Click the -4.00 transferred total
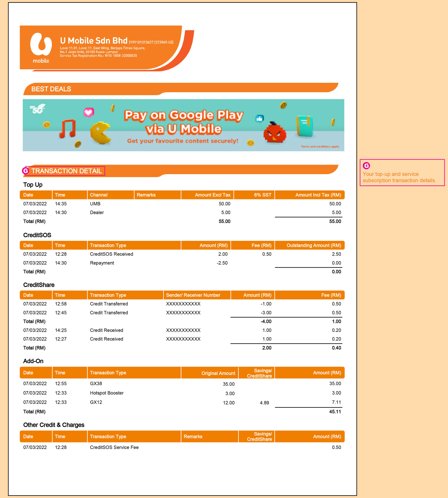 click(266, 321)
